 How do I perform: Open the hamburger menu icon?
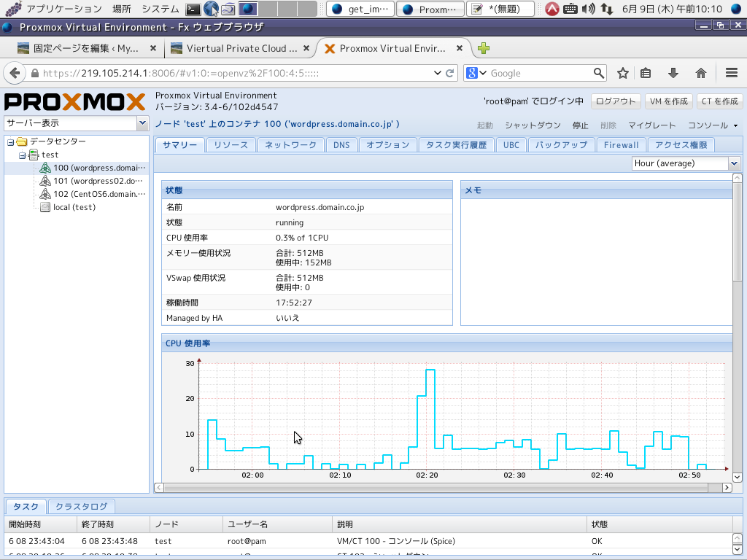click(x=732, y=73)
